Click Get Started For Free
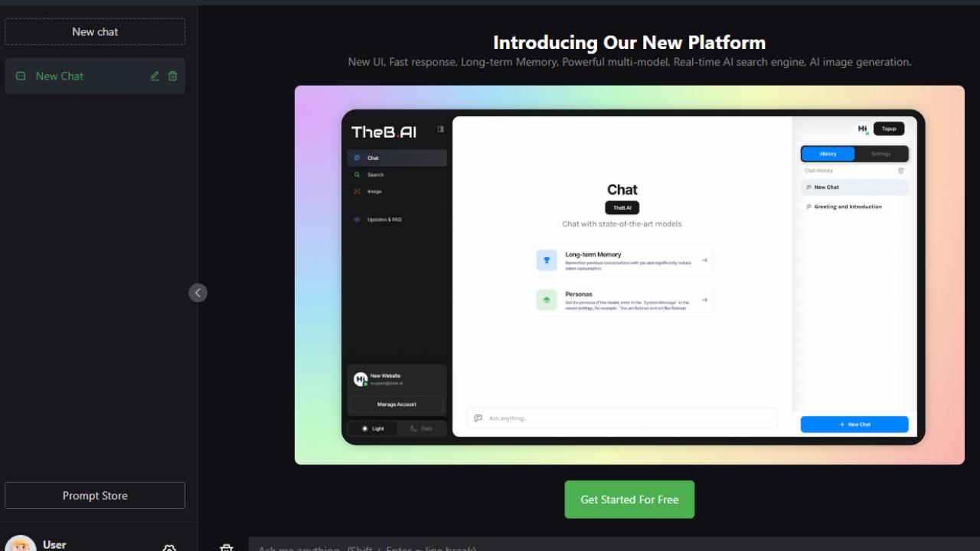Viewport: 980px width, 551px height. [629, 499]
